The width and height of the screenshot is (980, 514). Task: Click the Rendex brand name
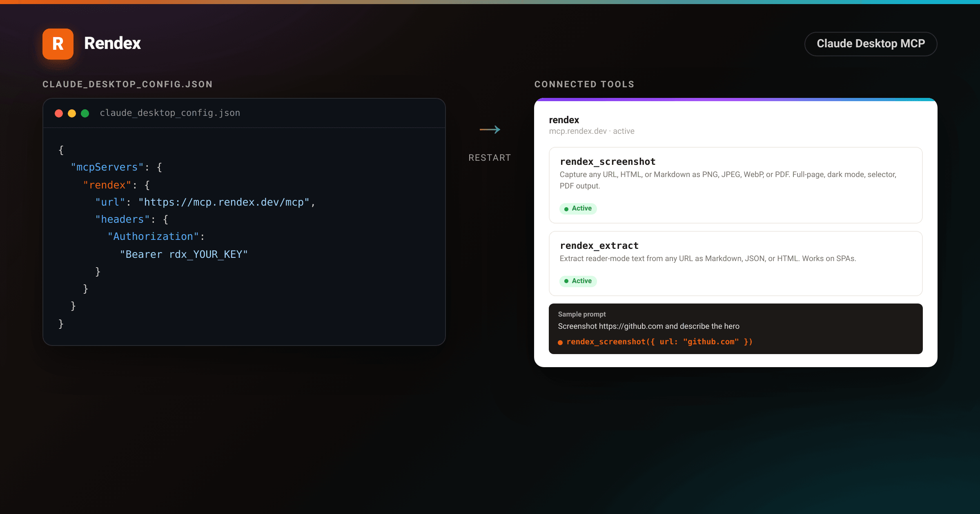click(x=112, y=43)
